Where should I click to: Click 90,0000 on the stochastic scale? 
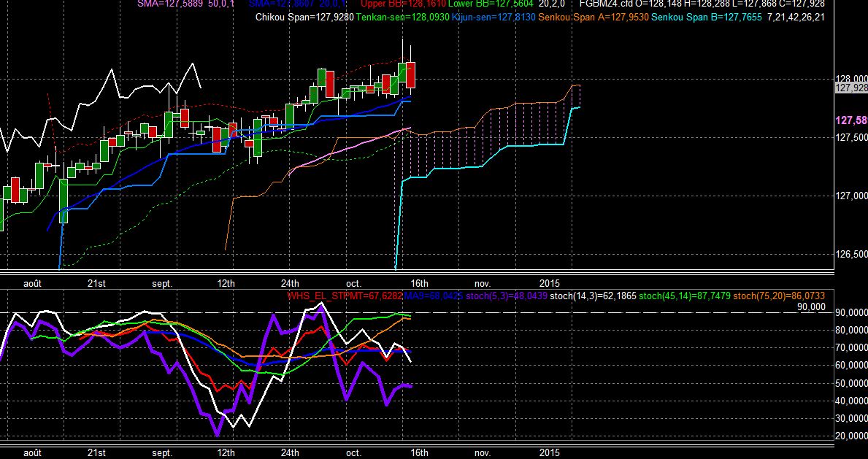(852, 313)
